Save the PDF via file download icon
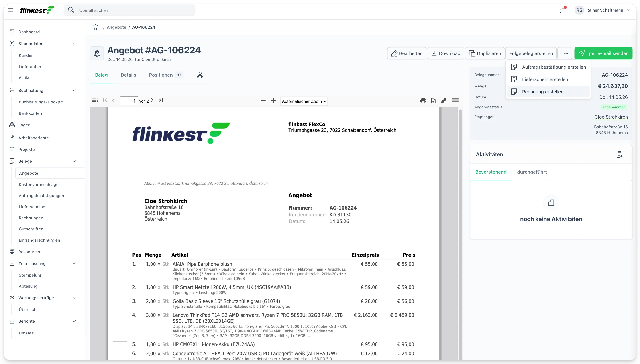This screenshot has height=364, width=640. pyautogui.click(x=433, y=101)
